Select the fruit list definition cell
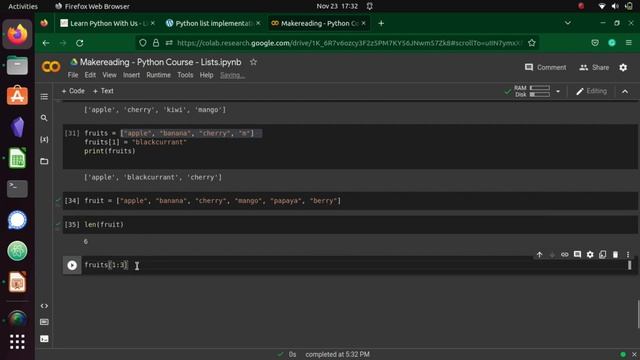This screenshot has width=640, height=360. point(350,201)
